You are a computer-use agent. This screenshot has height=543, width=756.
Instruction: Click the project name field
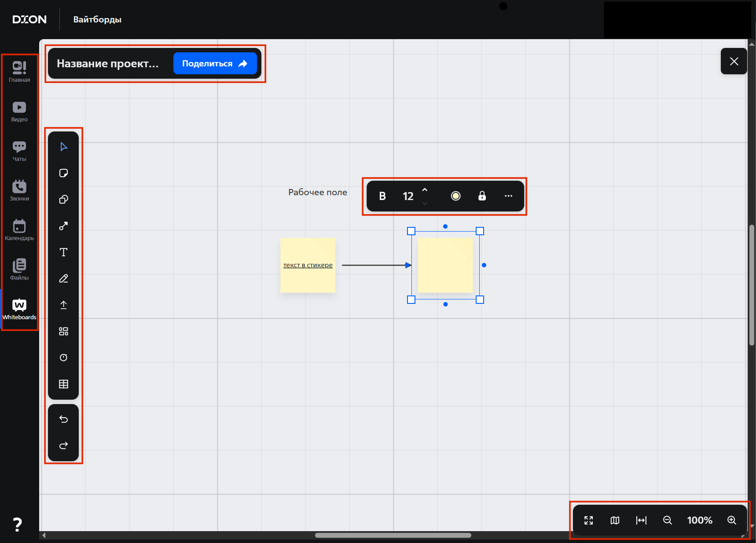[x=108, y=64]
